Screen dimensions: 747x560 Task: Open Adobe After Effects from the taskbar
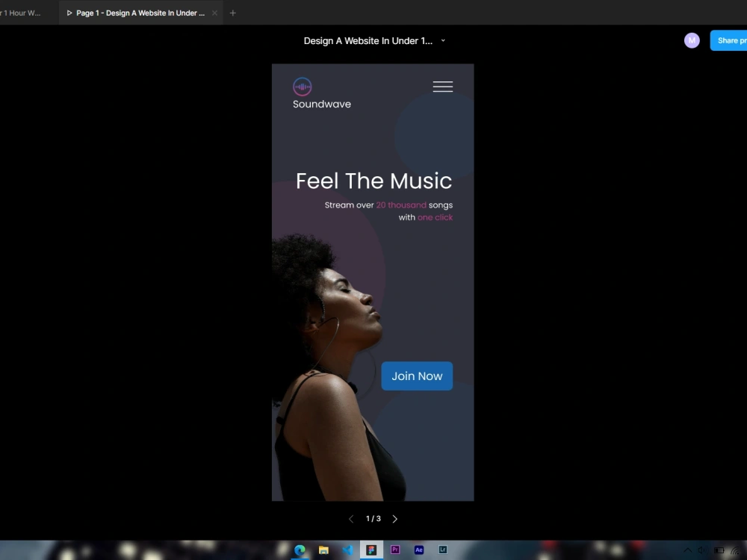tap(419, 550)
